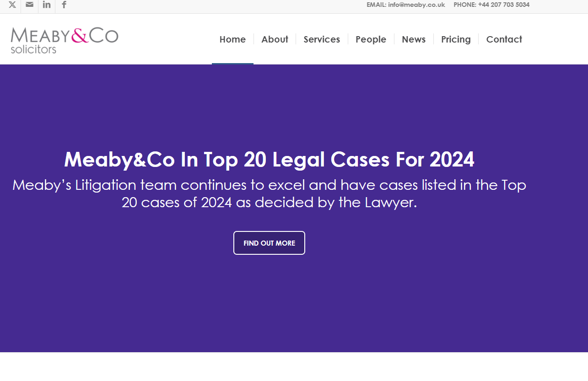
Task: Click the pink ampersand in the logo
Action: point(80,36)
